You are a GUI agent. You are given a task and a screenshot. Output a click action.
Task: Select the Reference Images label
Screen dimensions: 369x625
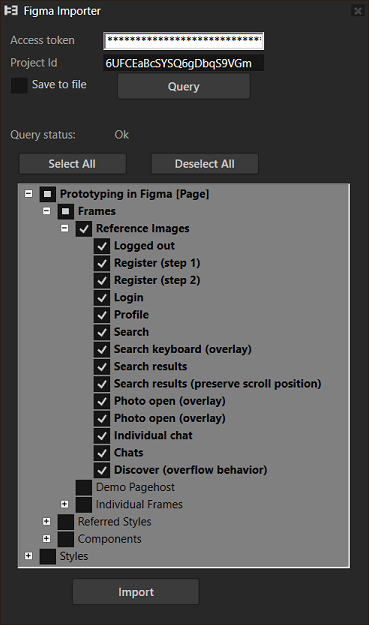(x=143, y=229)
